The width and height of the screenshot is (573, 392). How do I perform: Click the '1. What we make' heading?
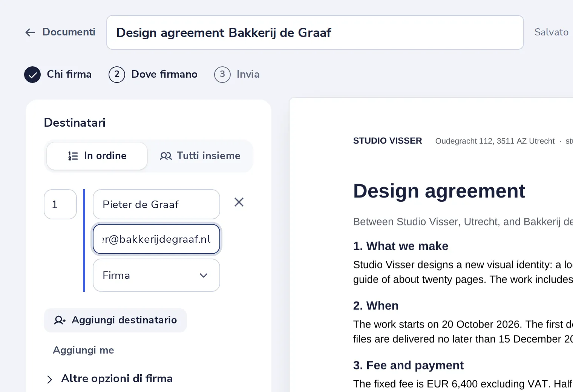point(401,246)
